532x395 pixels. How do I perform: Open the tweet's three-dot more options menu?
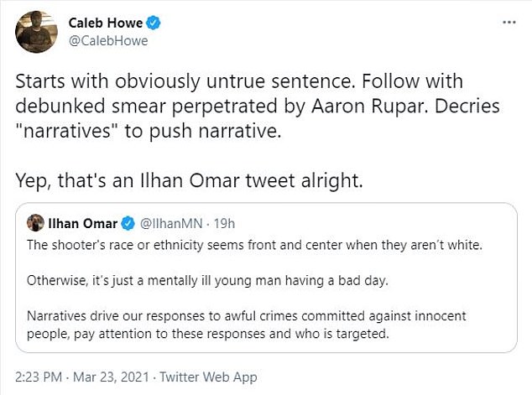pos(509,23)
